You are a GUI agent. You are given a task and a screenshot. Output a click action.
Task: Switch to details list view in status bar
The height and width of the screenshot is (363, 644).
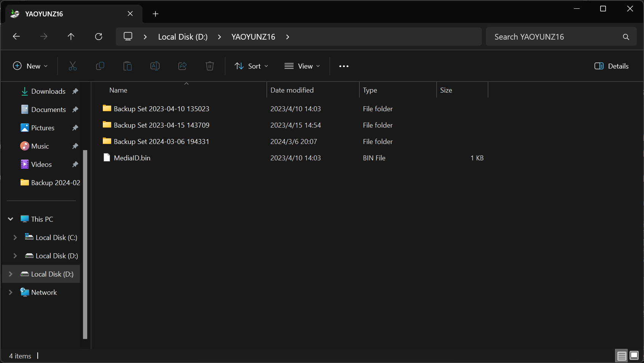(622, 356)
